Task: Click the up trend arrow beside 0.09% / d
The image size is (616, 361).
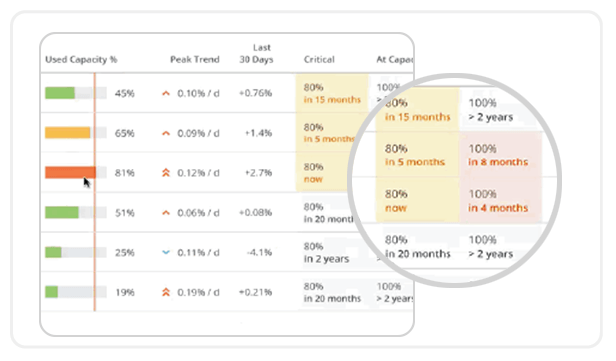Action: [166, 134]
